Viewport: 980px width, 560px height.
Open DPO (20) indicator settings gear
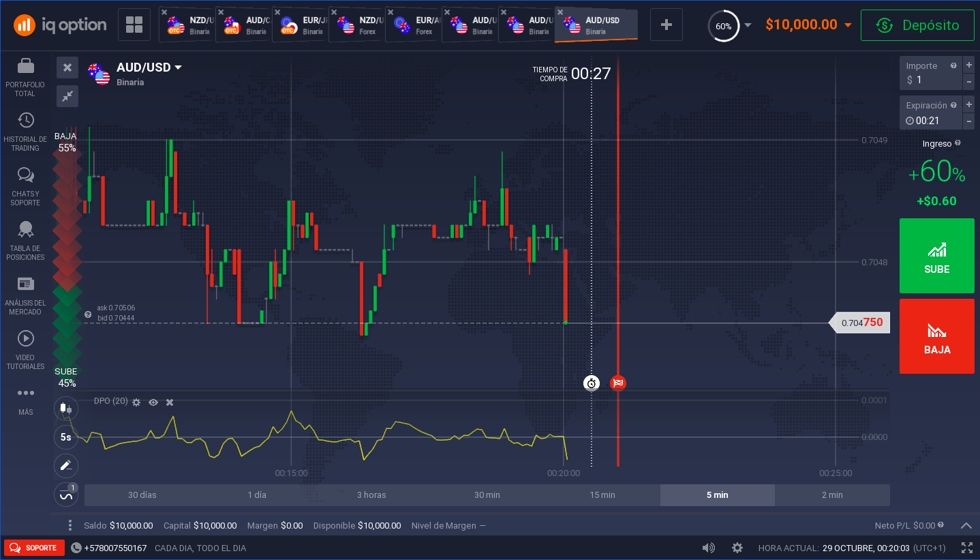coord(136,402)
